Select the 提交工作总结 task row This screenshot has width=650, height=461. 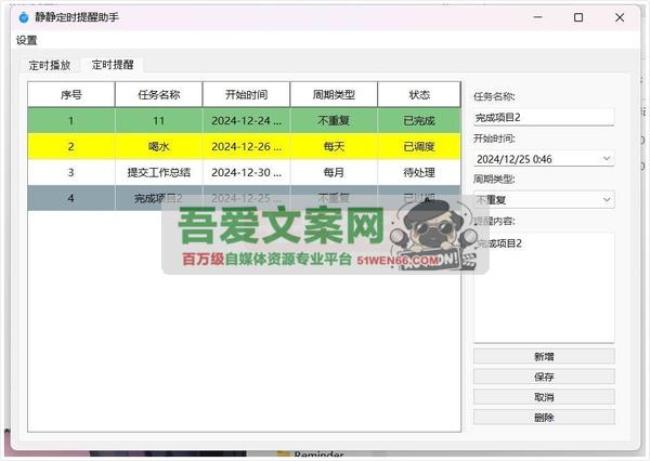pos(243,172)
